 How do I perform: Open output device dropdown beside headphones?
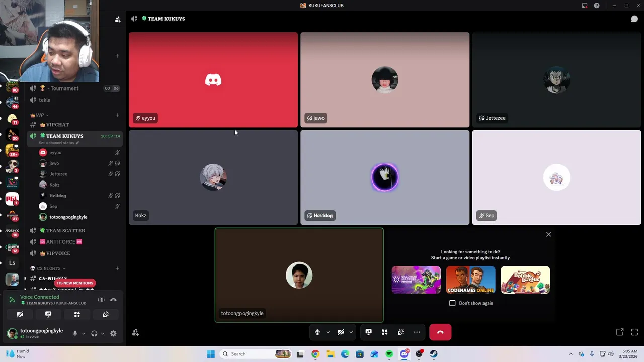pos(103,333)
